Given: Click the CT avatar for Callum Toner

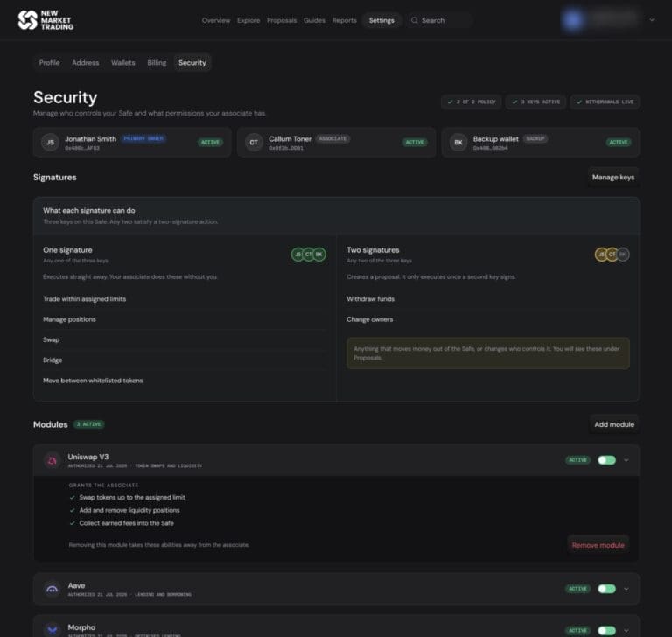Looking at the screenshot, I should coord(254,143).
